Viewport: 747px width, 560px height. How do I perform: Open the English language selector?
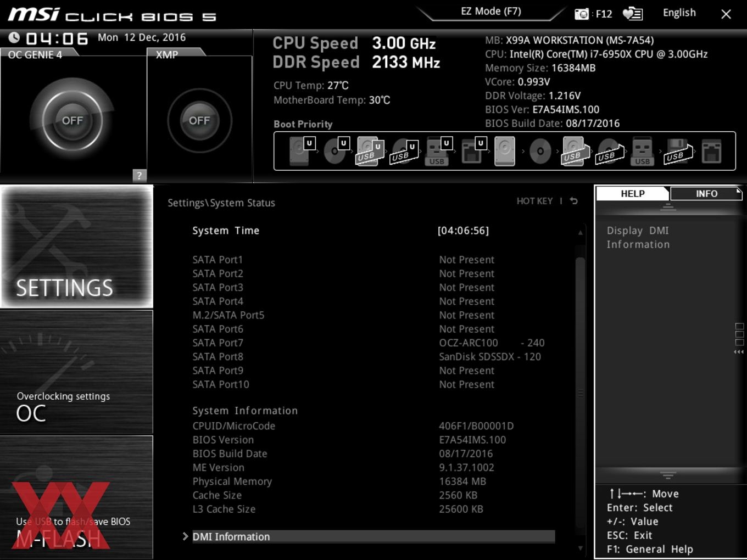(x=679, y=13)
